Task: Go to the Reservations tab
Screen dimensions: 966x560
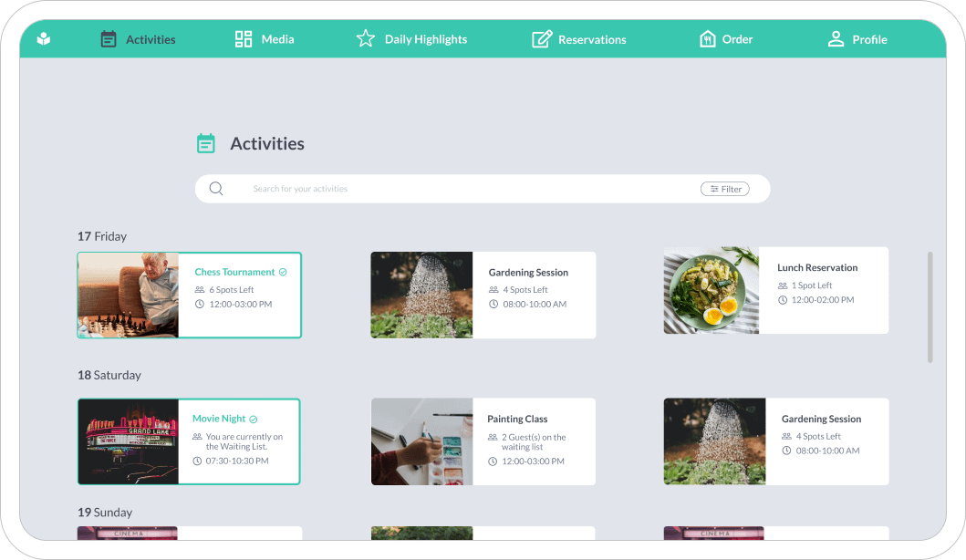Action: (592, 39)
